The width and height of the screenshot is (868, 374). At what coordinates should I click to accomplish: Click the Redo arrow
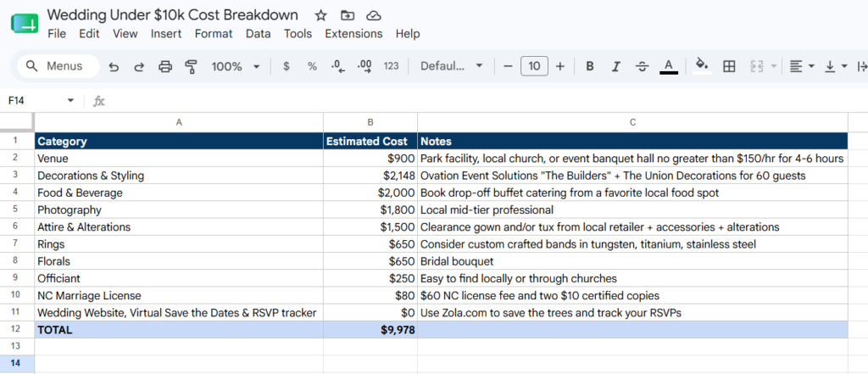pyautogui.click(x=140, y=66)
